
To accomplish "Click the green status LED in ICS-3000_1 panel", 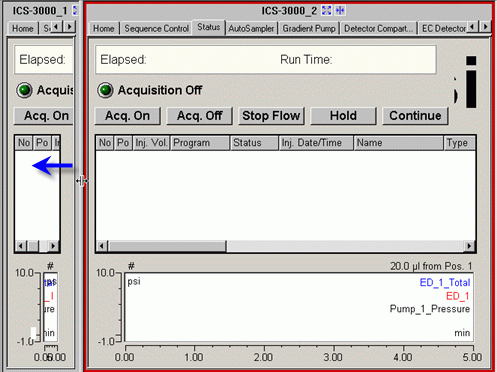I will pos(24,90).
